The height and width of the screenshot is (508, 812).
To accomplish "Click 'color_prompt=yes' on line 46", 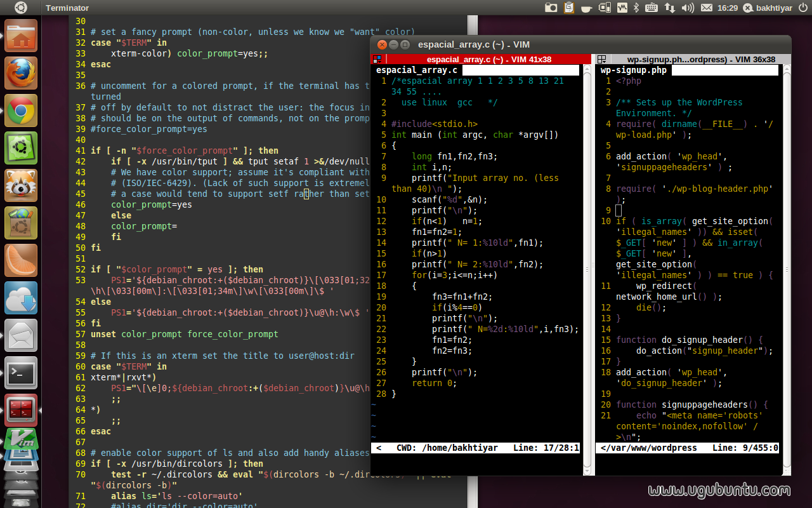I will click(152, 204).
